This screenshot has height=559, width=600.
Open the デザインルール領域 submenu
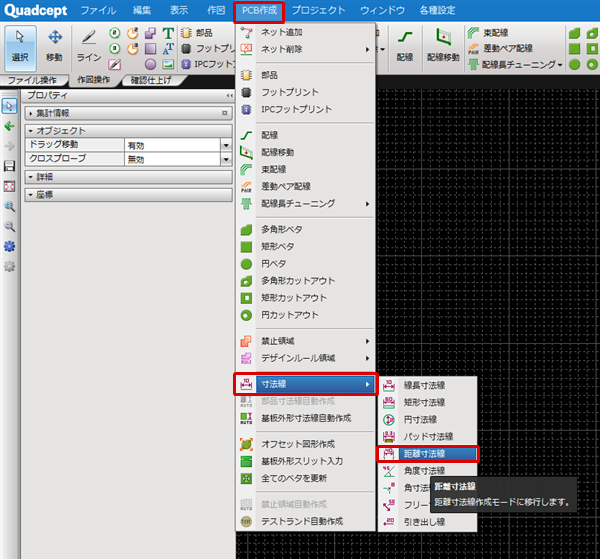305,358
